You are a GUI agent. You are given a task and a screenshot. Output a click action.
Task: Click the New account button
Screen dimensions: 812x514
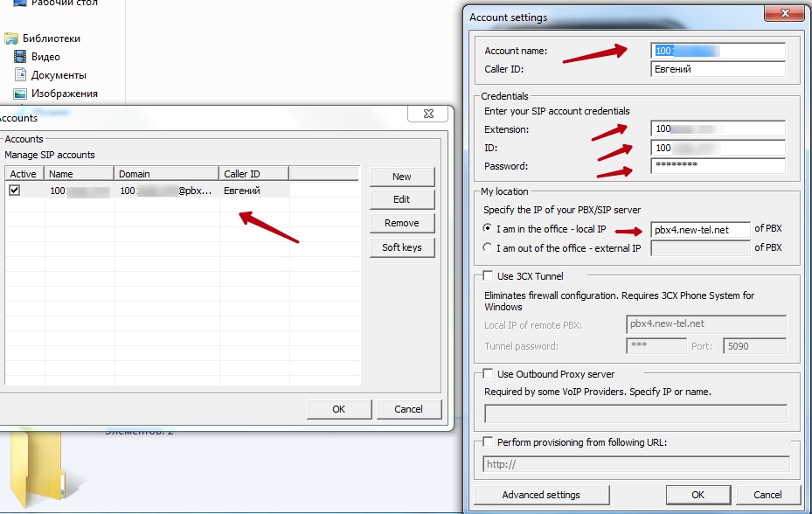pos(401,177)
